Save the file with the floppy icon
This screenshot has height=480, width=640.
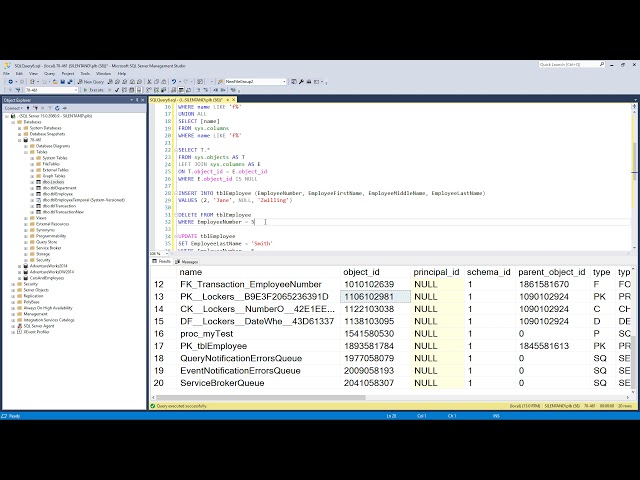point(62,82)
